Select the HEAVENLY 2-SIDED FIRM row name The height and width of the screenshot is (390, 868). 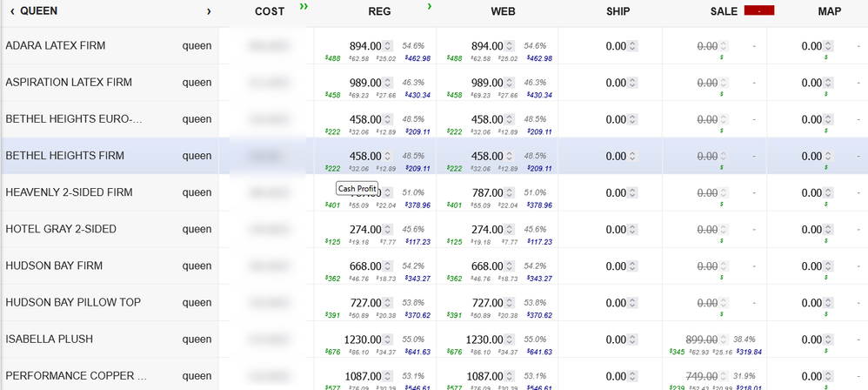pyautogui.click(x=70, y=192)
